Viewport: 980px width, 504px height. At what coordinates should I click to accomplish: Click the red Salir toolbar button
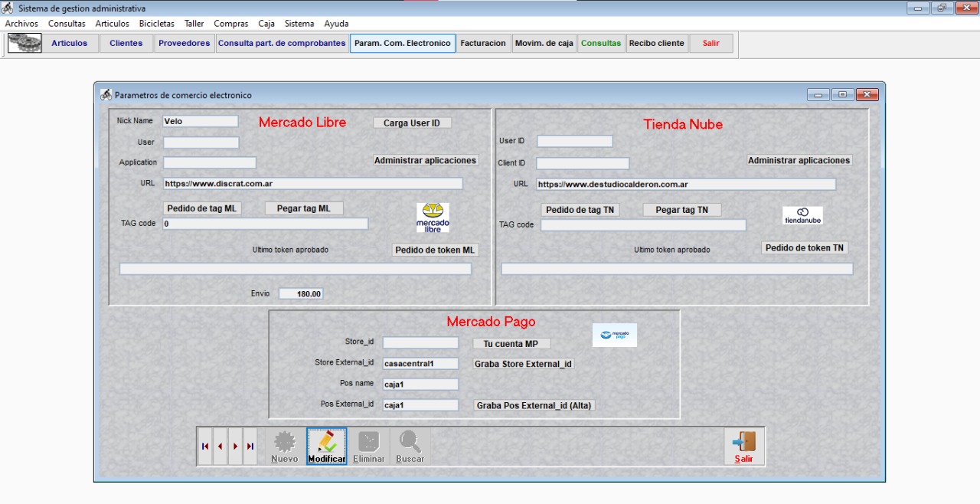(711, 43)
